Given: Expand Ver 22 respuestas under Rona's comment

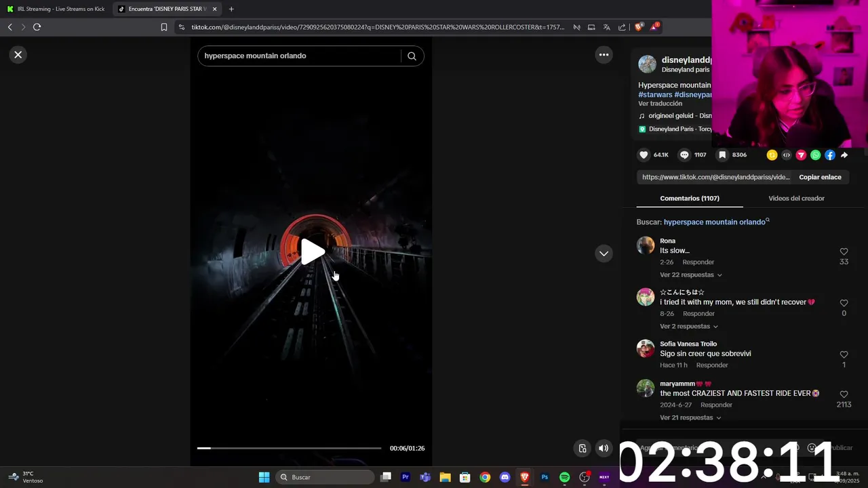Looking at the screenshot, I should point(691,274).
